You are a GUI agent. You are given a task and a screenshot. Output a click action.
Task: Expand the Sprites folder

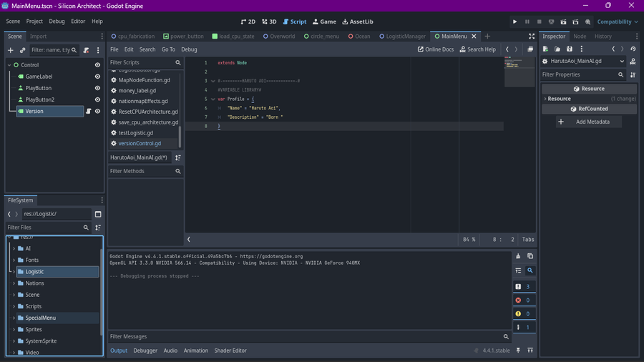tap(14, 329)
